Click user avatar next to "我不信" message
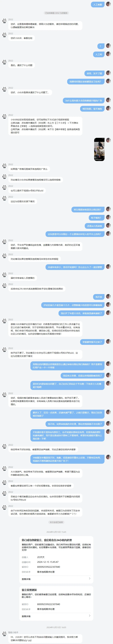Image resolution: width=113 pixels, height=644 pixels. tap(108, 296)
